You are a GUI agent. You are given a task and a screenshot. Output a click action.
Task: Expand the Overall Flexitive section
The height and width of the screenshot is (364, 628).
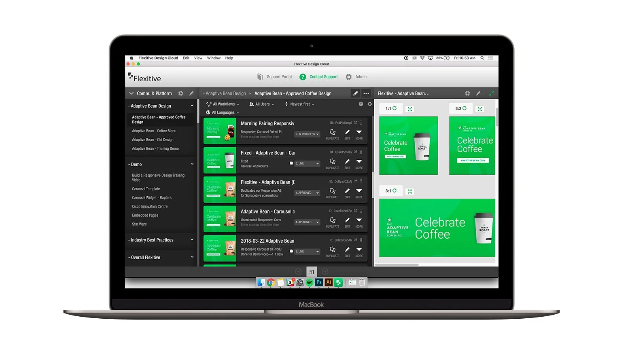point(192,257)
